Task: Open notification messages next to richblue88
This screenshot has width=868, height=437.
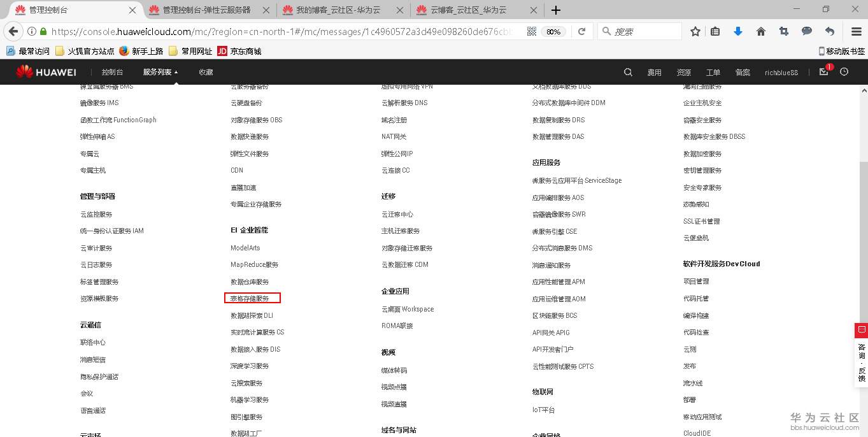Action: [823, 72]
